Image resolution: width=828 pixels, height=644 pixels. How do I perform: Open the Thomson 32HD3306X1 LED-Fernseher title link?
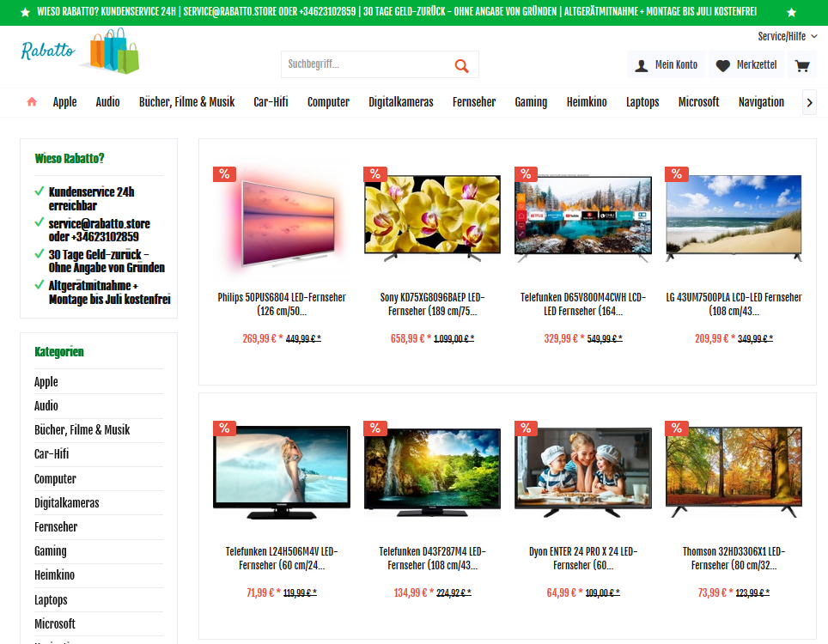click(x=734, y=558)
